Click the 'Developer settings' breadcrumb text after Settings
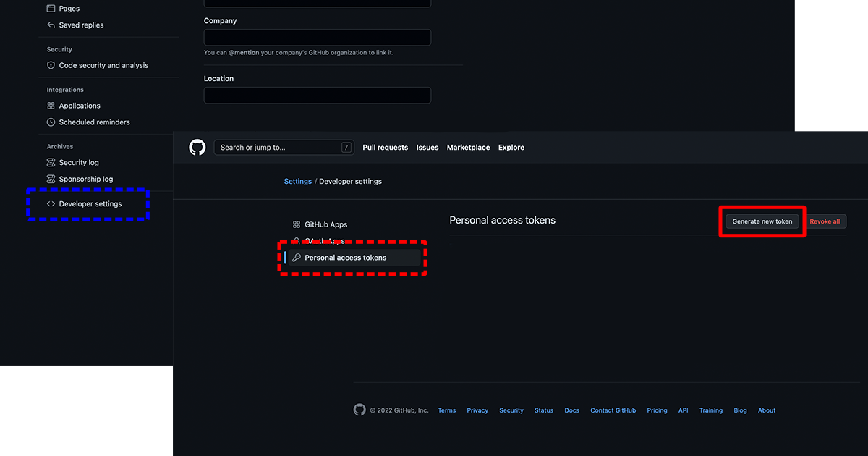Viewport: 868px width, 456px height. [351, 182]
